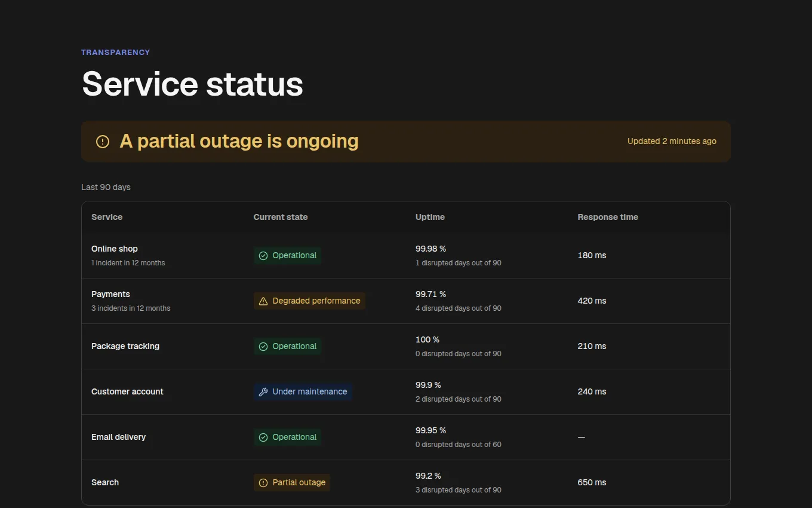The width and height of the screenshot is (812, 508).
Task: Click the Service status page title
Action: pyautogui.click(x=192, y=84)
